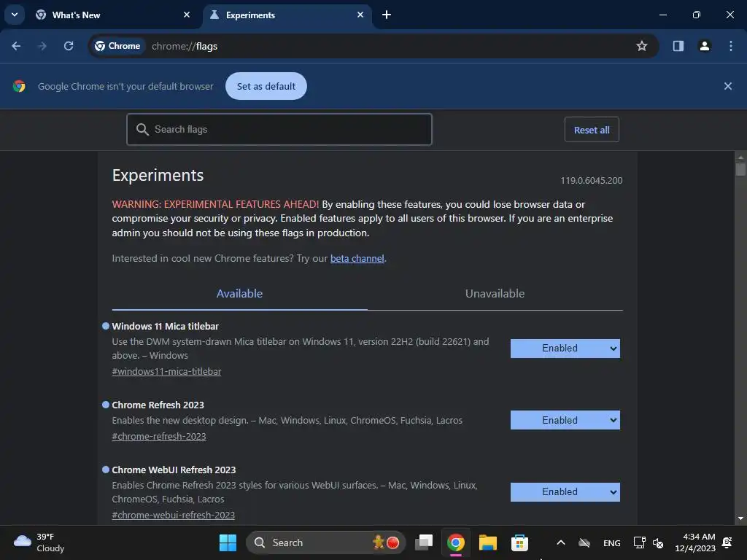The image size is (747, 560).
Task: Open File Explorer from taskbar
Action: pyautogui.click(x=488, y=542)
